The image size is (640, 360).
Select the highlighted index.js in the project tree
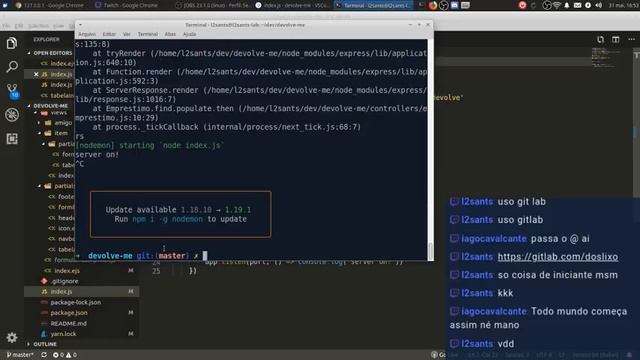pos(82,291)
